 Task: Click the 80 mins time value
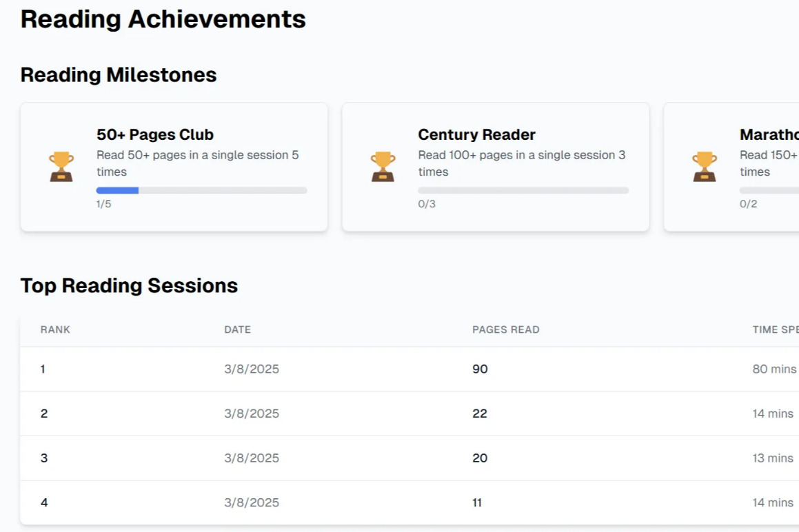[774, 369]
